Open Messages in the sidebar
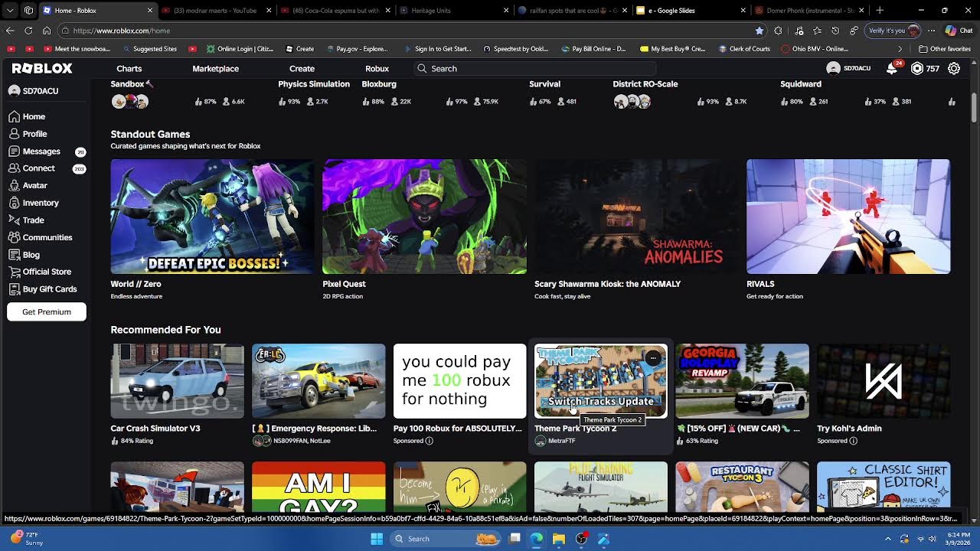Screen dimensions: 980x551 (x=34, y=152)
